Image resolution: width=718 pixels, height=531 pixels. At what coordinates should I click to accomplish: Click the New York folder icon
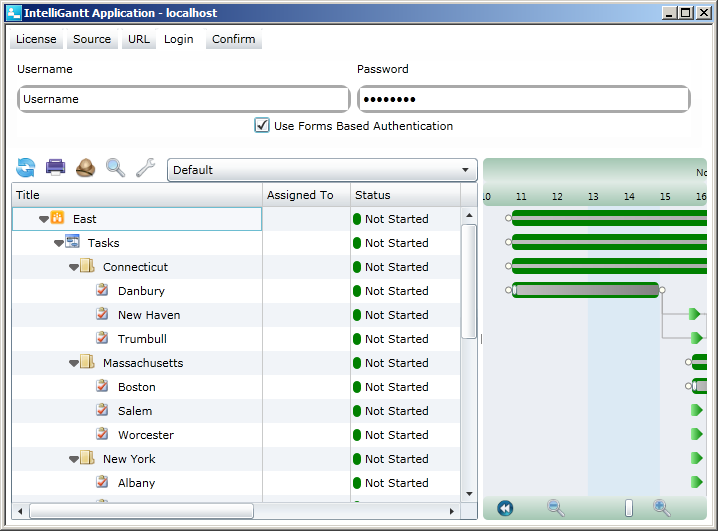(87, 457)
